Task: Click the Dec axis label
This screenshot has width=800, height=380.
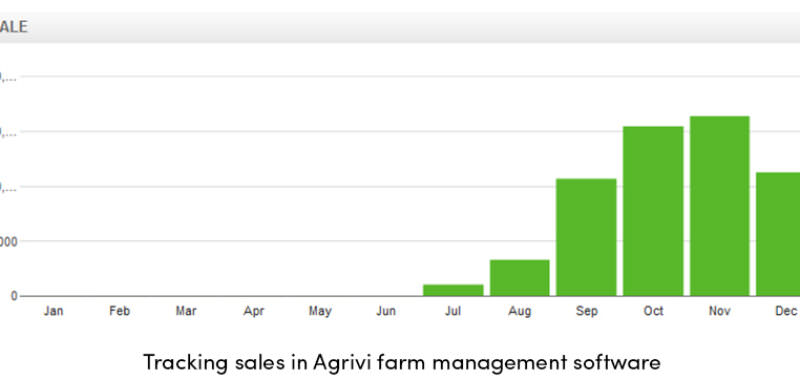Action: pyautogui.click(x=786, y=311)
